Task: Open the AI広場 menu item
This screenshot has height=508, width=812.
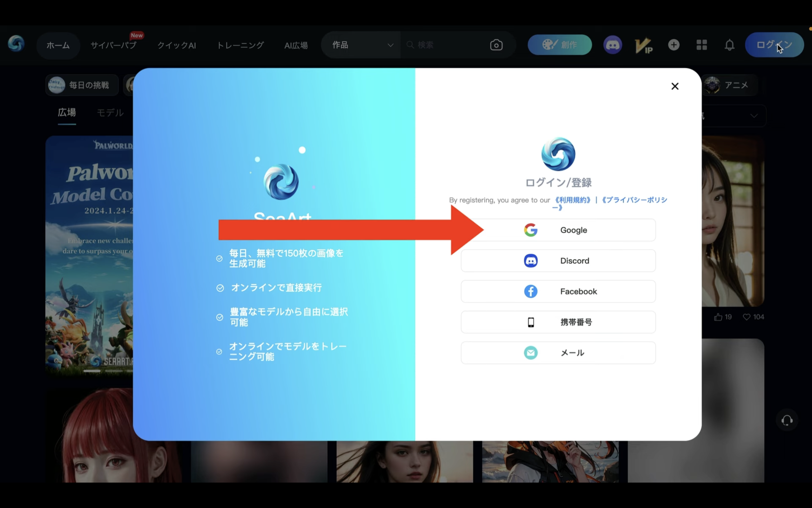Action: tap(296, 45)
